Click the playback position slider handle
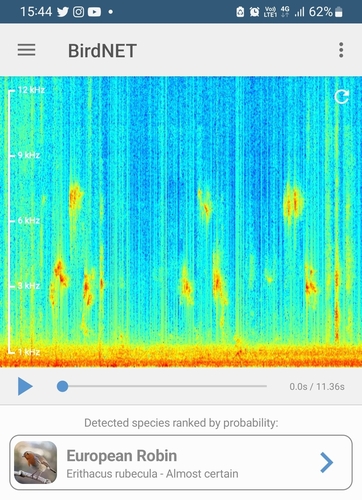Image resolution: width=362 pixels, height=500 pixels. coord(62,386)
